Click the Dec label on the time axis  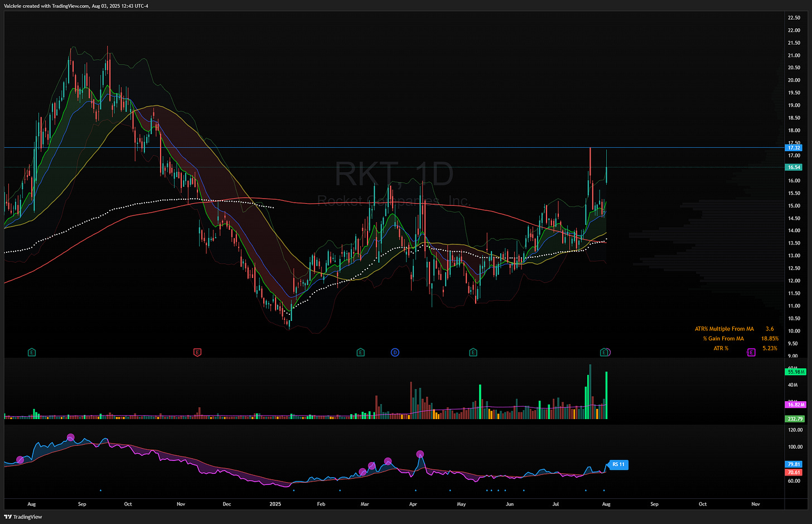point(226,504)
